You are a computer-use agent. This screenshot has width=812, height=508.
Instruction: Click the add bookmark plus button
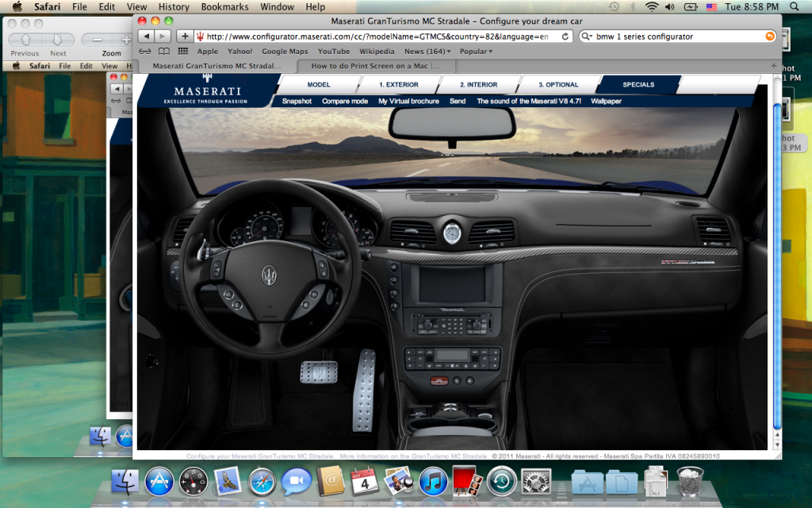click(x=184, y=37)
